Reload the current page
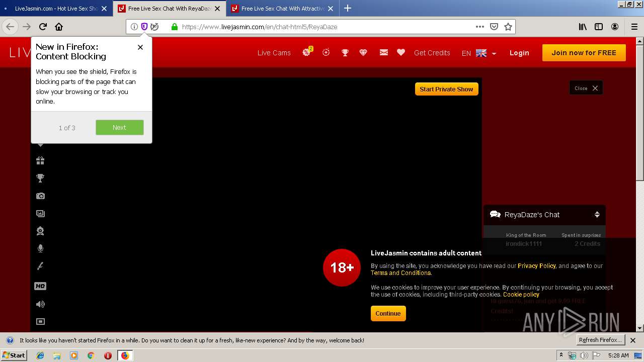Image resolution: width=644 pixels, height=362 pixels. [x=43, y=27]
